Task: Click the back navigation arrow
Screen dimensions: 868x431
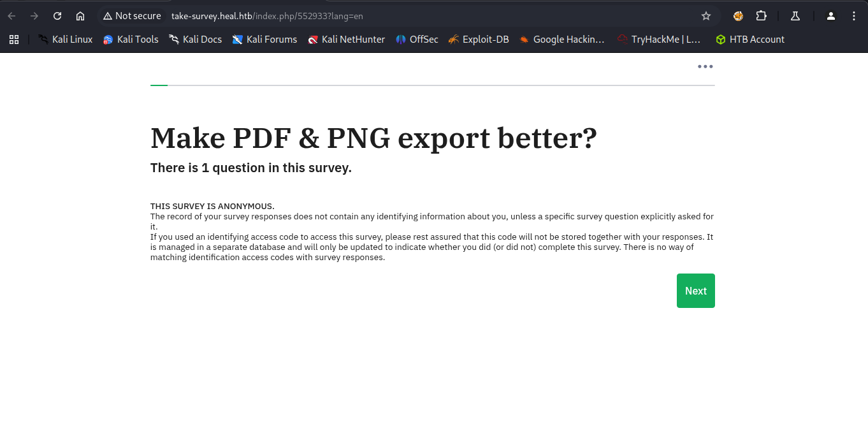Action: tap(11, 16)
